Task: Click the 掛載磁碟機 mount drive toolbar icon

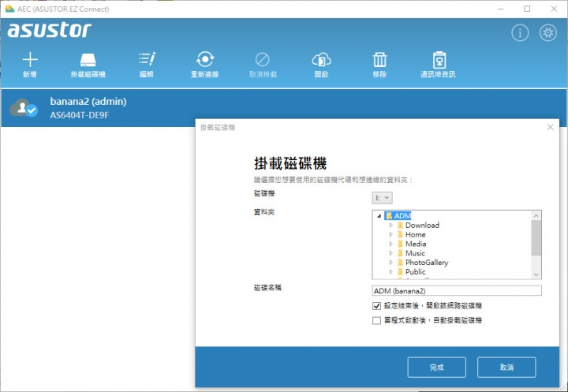Action: (88, 60)
